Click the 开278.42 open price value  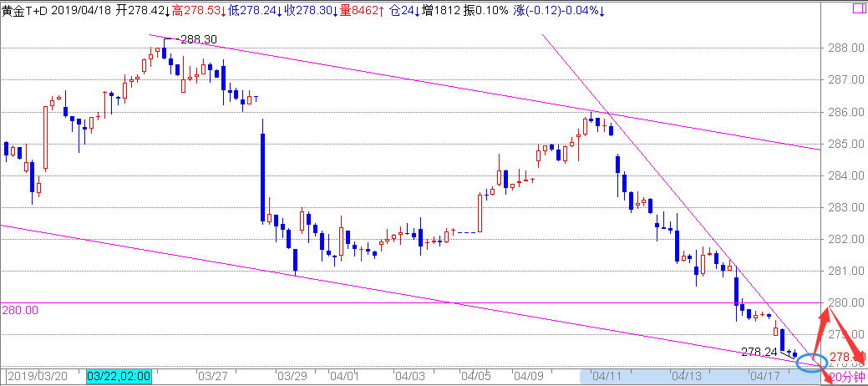tap(140, 11)
